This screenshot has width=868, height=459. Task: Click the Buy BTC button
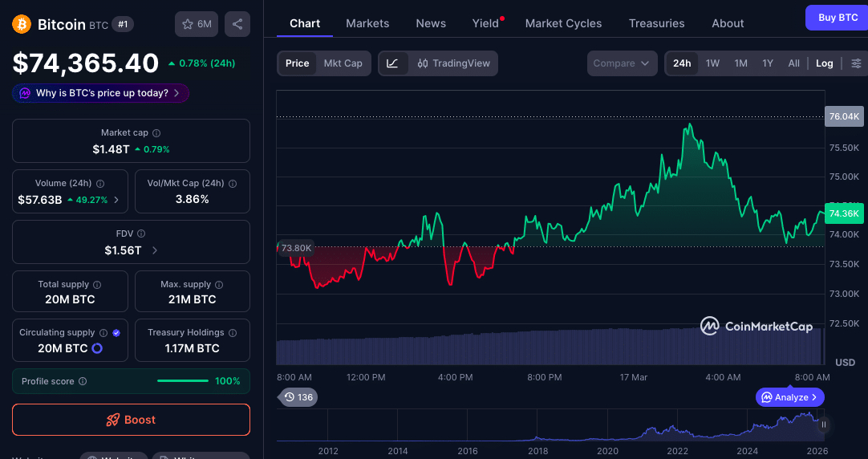pos(837,18)
